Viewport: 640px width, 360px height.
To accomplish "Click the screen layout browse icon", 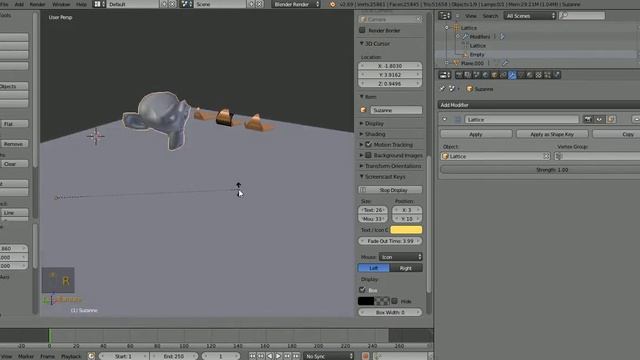I will 99,4.
